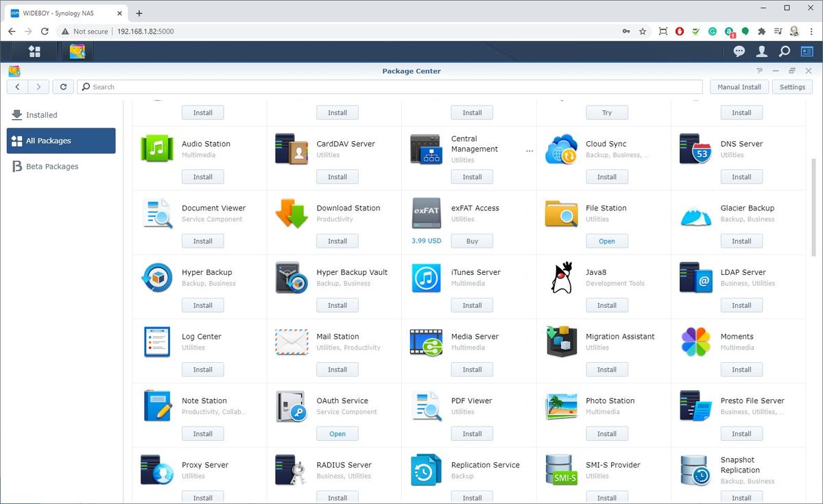Buy the exFAT Access package

472,241
